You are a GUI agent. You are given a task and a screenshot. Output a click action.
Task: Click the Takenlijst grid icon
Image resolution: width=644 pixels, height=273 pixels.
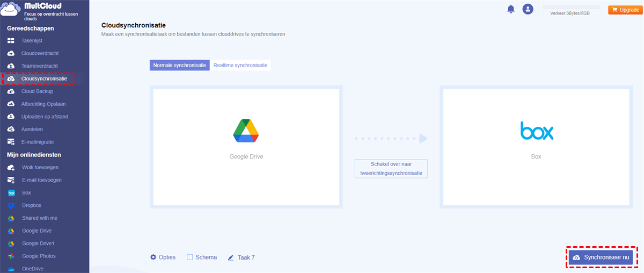coord(11,41)
